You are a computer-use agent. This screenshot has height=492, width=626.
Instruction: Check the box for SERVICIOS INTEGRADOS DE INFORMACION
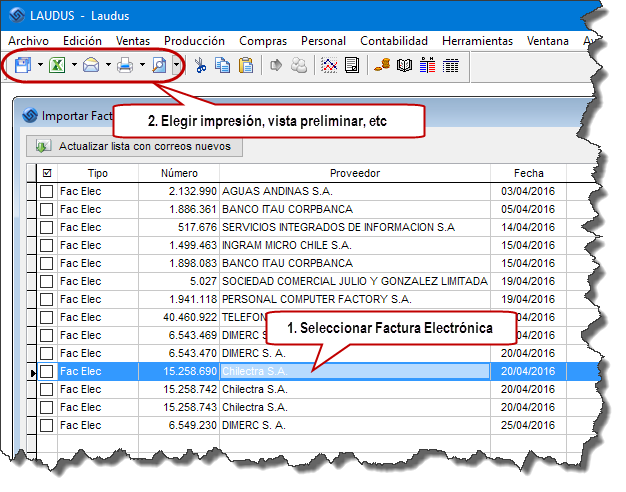coord(47,227)
